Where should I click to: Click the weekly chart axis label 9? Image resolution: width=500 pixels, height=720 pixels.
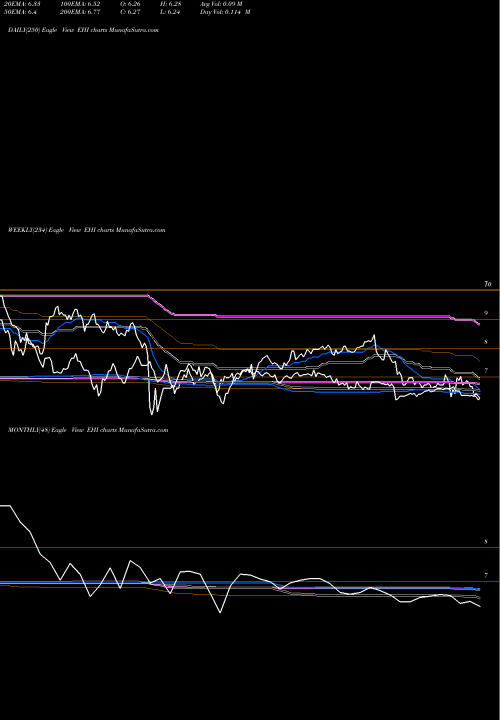coord(486,313)
